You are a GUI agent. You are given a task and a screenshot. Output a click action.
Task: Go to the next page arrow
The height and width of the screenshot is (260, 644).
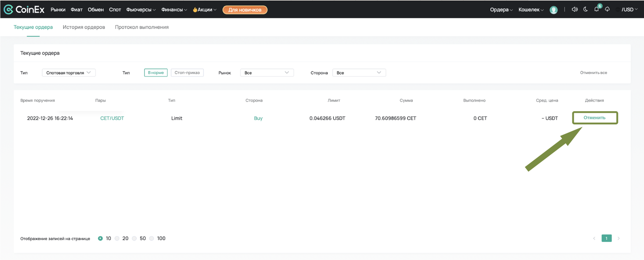(x=618, y=238)
